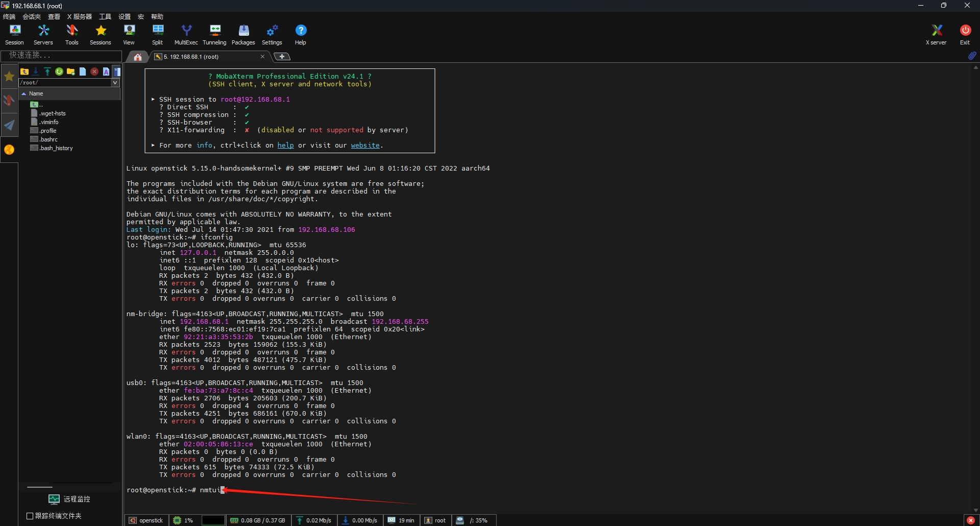Click the 0.02 Mb/s upload status
The width and height of the screenshot is (980, 526).
click(314, 520)
